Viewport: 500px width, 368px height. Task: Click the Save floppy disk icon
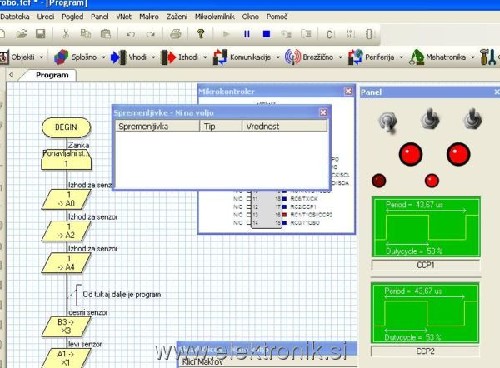(x=41, y=34)
